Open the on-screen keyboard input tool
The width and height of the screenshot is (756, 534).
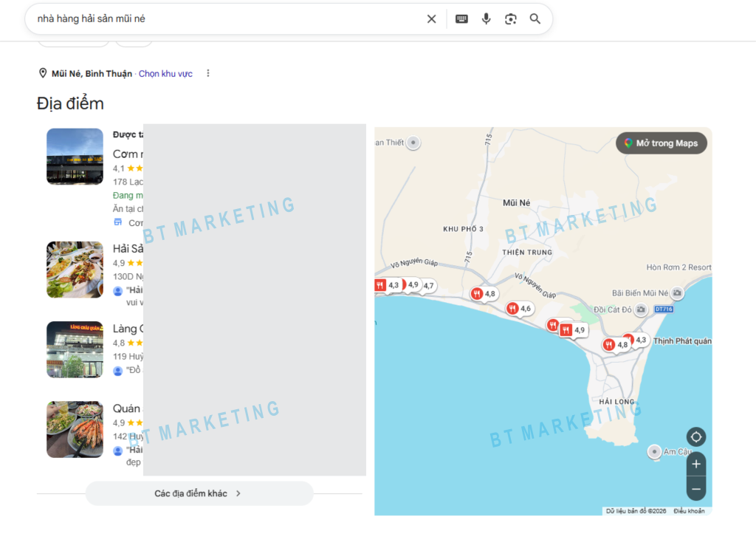pos(461,18)
